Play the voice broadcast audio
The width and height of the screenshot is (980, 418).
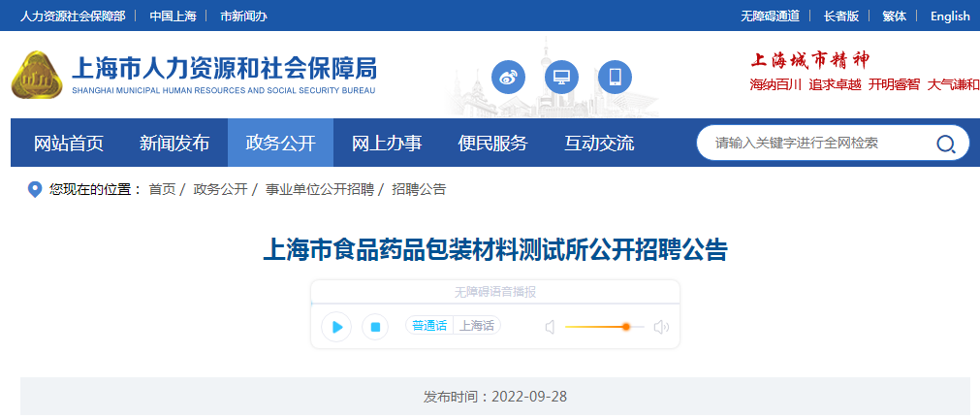point(336,327)
